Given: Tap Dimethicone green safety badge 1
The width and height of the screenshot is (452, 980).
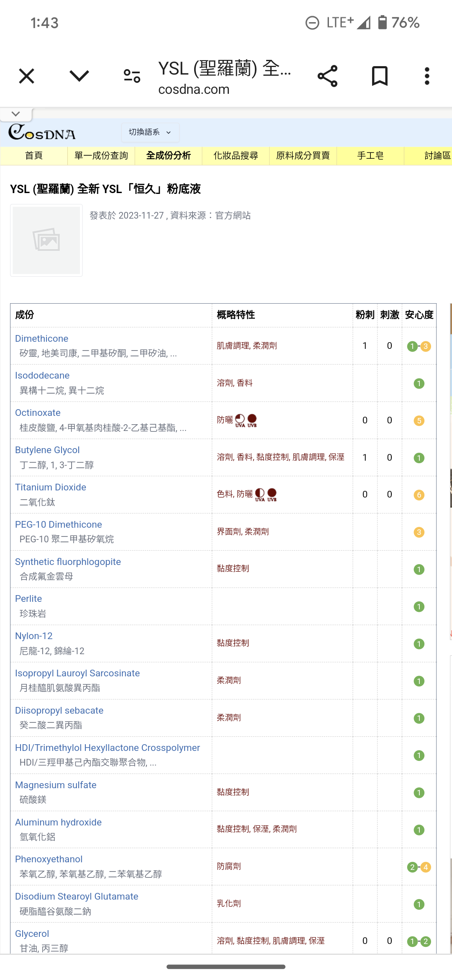Looking at the screenshot, I should [x=412, y=346].
